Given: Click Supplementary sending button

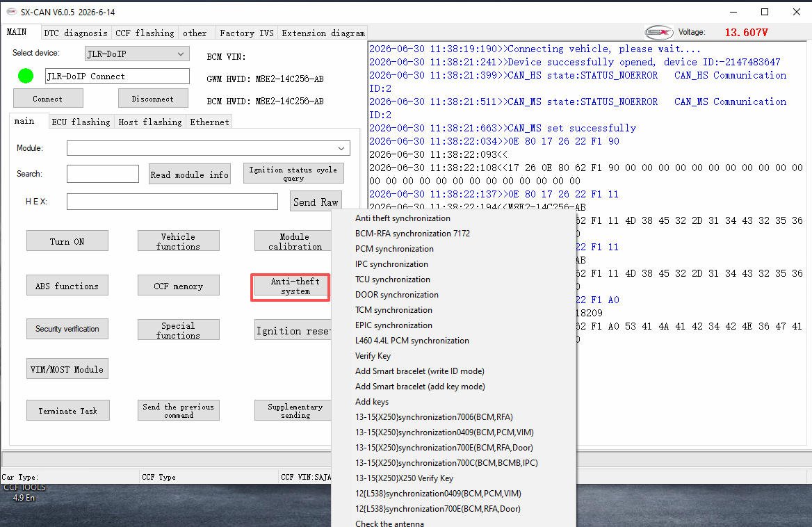Looking at the screenshot, I should click(293, 410).
